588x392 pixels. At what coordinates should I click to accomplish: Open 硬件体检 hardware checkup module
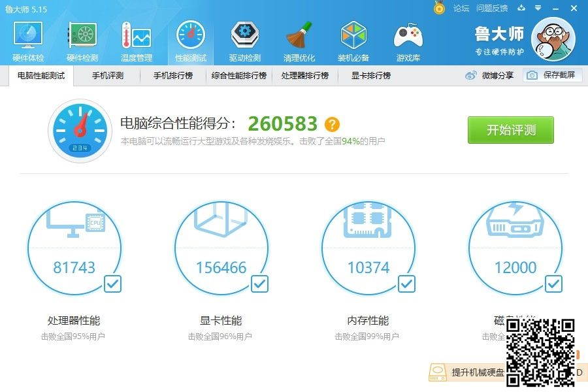click(x=28, y=42)
